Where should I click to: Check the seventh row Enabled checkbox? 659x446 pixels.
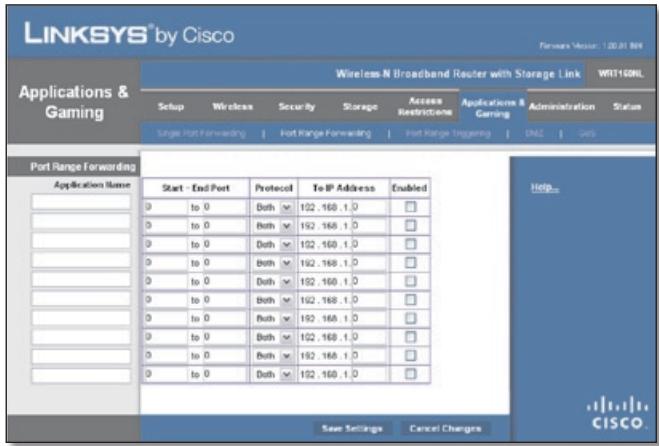tap(410, 318)
